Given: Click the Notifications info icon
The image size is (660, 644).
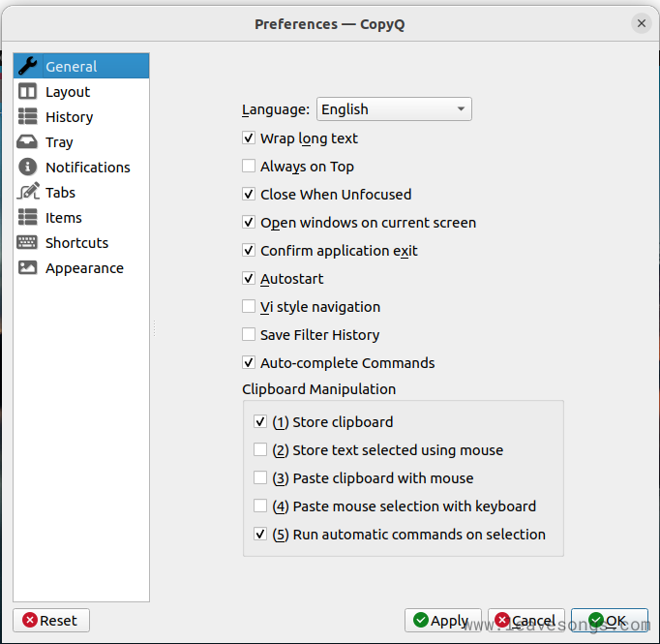Looking at the screenshot, I should pos(27,168).
